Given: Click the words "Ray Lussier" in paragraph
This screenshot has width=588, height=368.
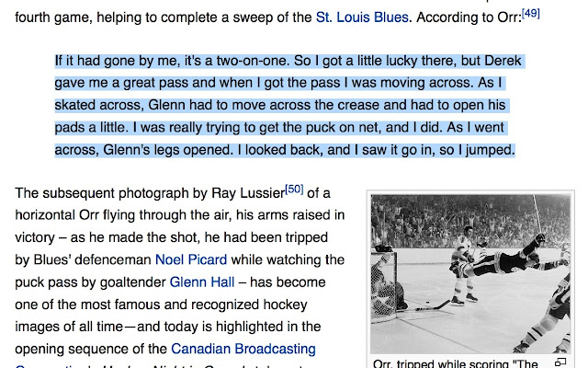Looking at the screenshot, I should coord(248,193).
